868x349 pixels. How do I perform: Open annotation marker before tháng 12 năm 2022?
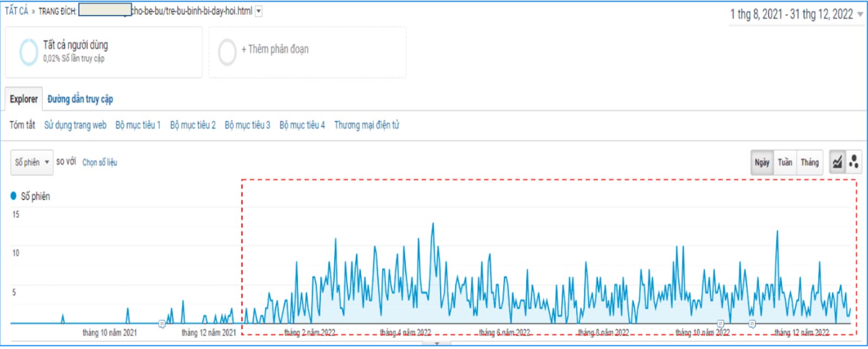pyautogui.click(x=752, y=323)
